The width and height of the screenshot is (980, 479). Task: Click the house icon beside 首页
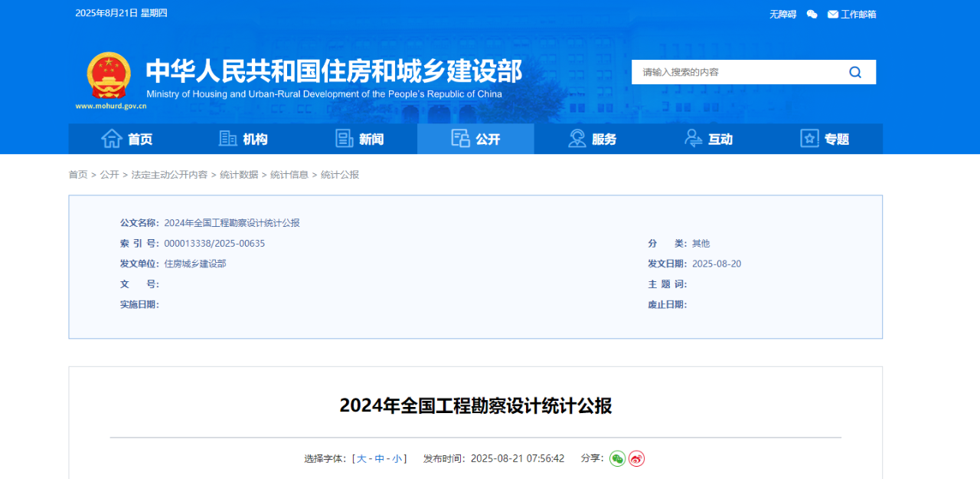(112, 139)
